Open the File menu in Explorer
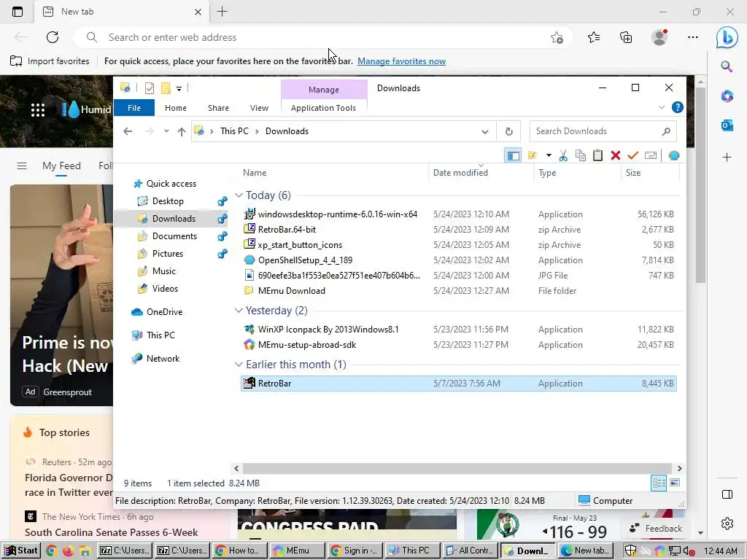The width and height of the screenshot is (747, 560). click(134, 108)
